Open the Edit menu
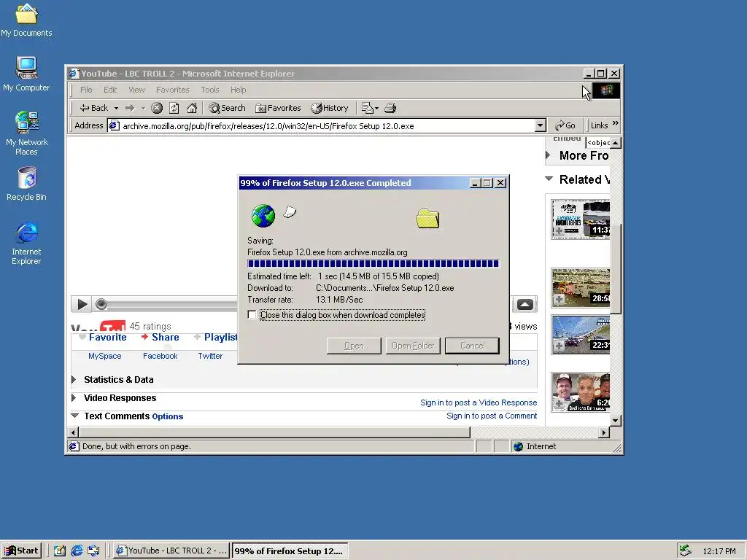This screenshot has height=560, width=747. coord(110,90)
